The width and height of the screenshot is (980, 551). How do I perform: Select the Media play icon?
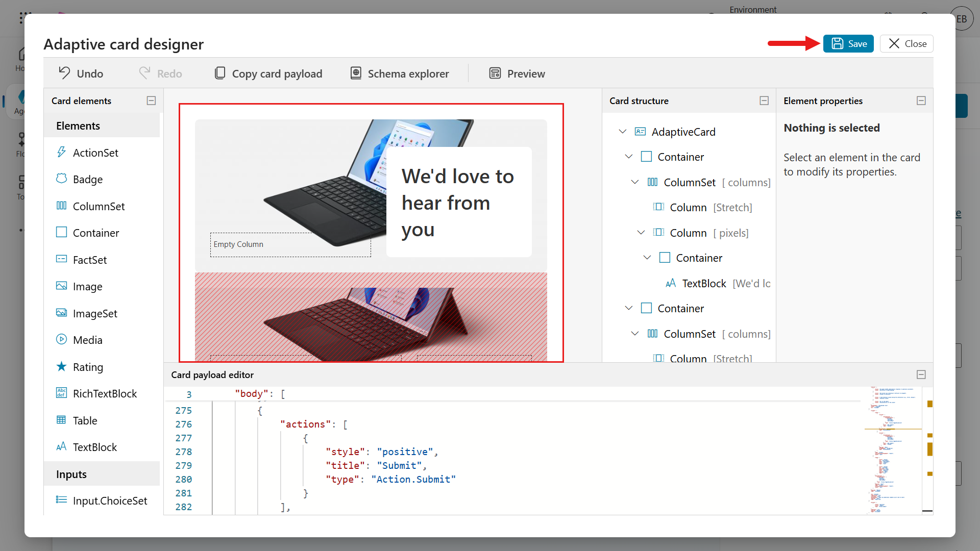pyautogui.click(x=61, y=339)
